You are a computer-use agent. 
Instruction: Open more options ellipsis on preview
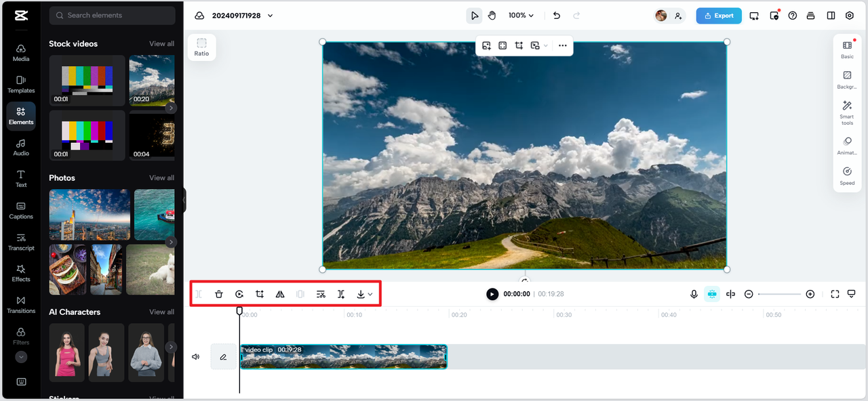563,45
